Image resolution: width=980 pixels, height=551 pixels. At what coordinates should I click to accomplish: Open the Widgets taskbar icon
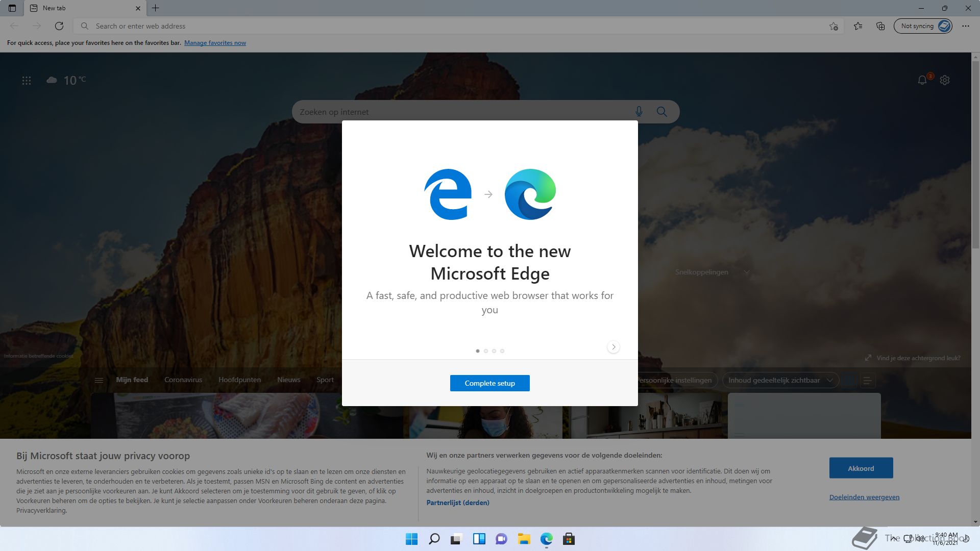click(x=479, y=539)
